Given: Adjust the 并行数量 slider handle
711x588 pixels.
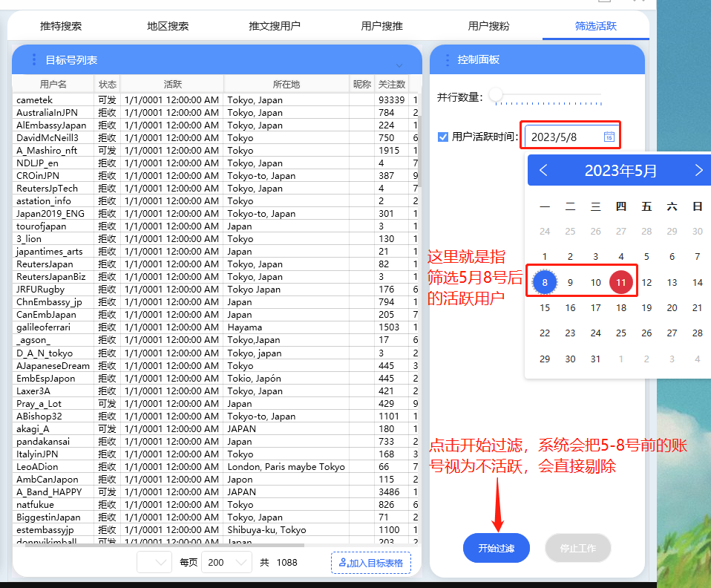Looking at the screenshot, I should coord(496,96).
